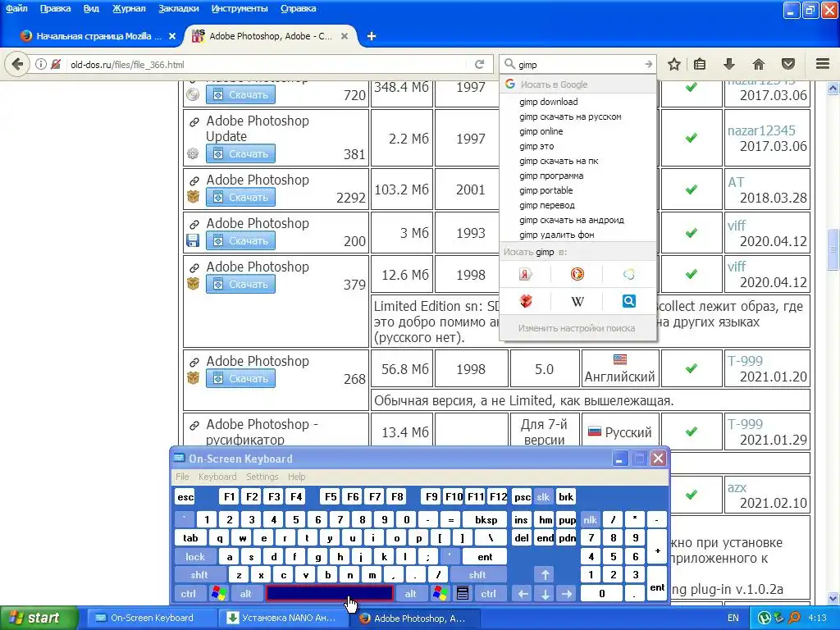
Task: Go to the home page icon
Action: point(759,64)
